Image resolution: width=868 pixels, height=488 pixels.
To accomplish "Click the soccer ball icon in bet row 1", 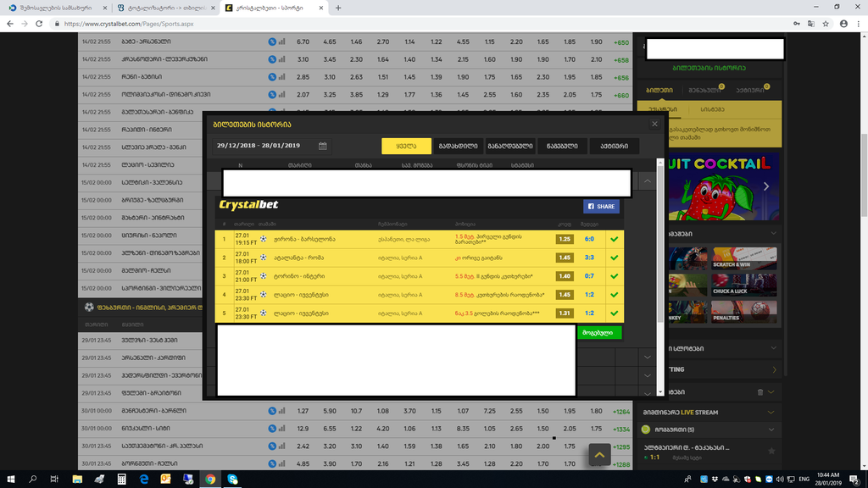I will (x=264, y=239).
